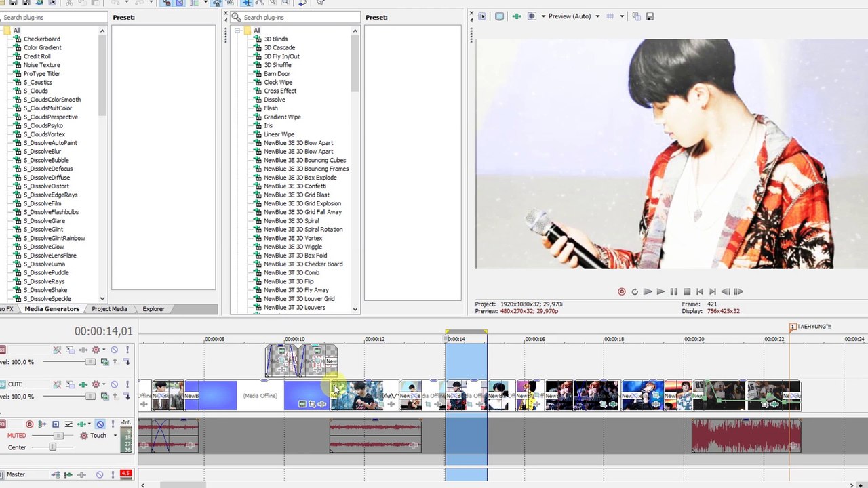Select the S_DissolveGlow plug-in
This screenshot has width=868, height=488.
44,247
